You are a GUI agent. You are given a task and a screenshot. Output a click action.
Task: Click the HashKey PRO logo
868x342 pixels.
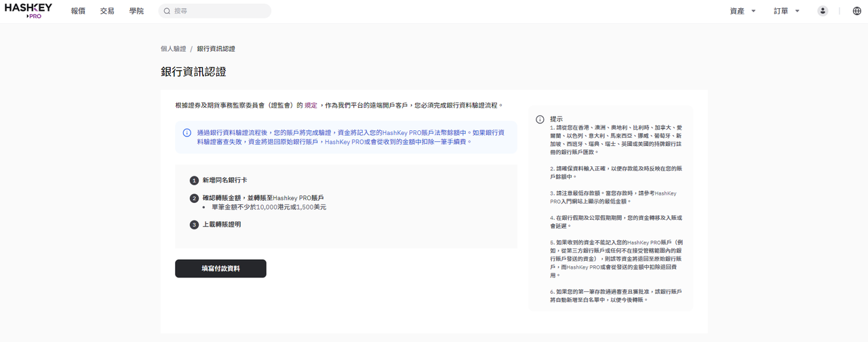28,11
